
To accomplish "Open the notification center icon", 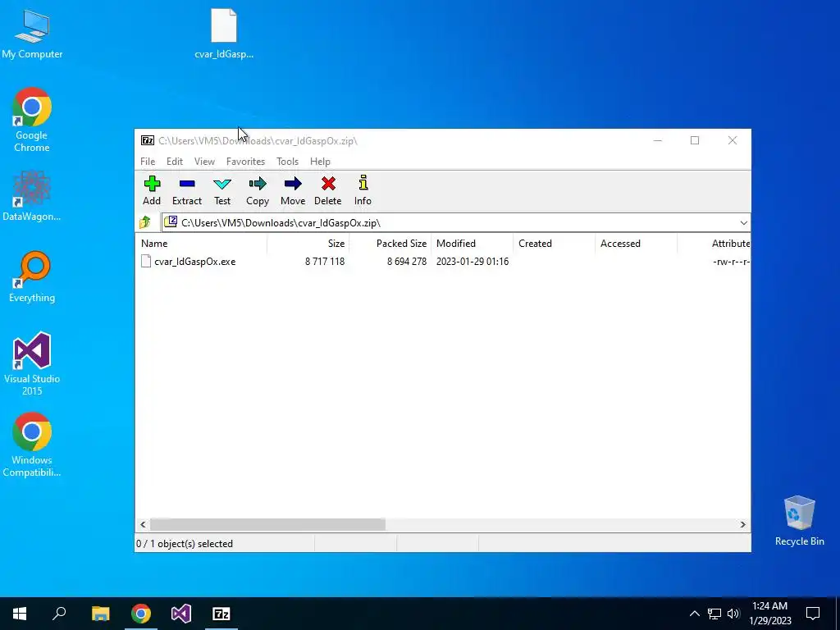I will 813,614.
